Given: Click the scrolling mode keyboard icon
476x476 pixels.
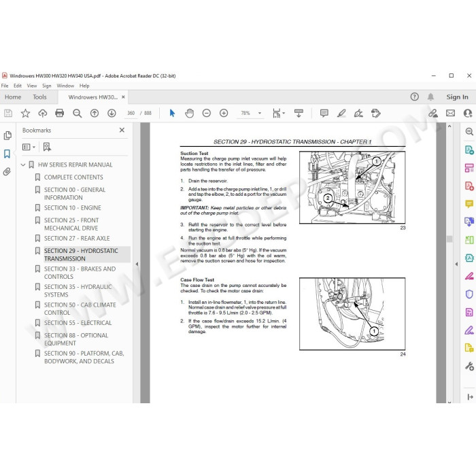Looking at the screenshot, I should [299, 114].
